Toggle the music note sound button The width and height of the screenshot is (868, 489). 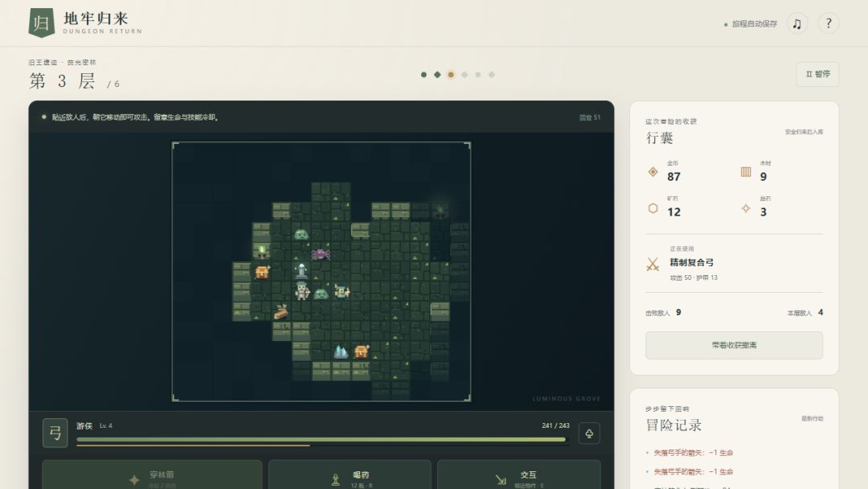tap(797, 23)
